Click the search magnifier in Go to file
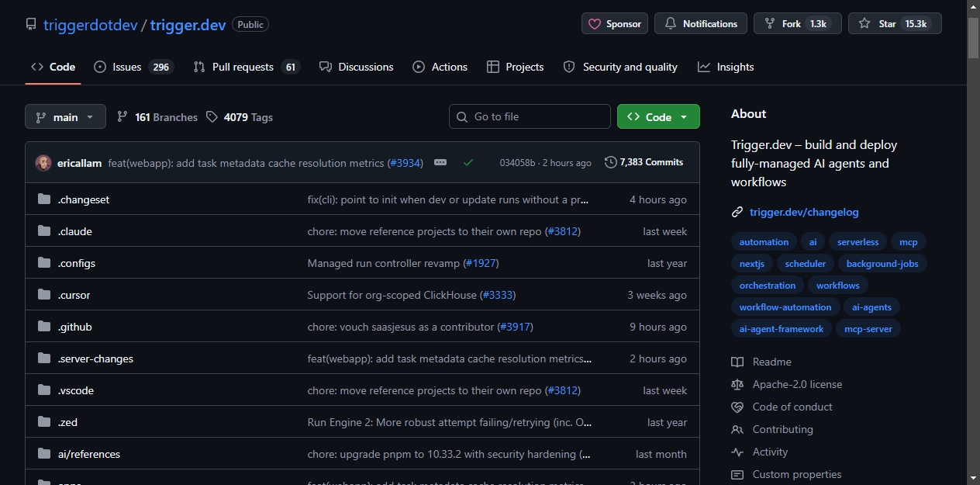This screenshot has height=485, width=980. [462, 116]
